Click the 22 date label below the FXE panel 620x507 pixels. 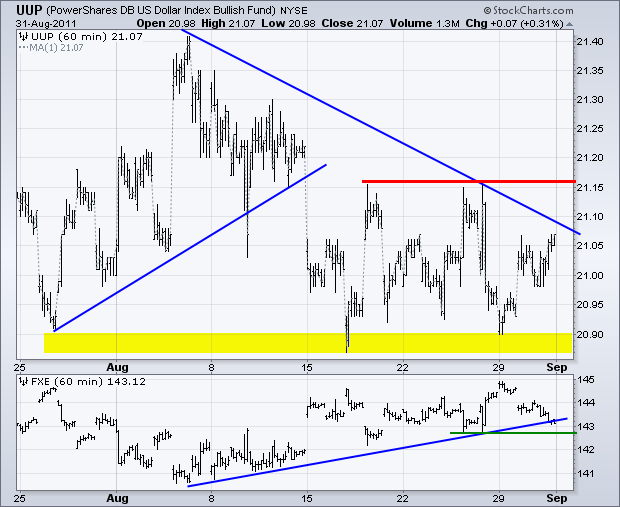[x=403, y=498]
